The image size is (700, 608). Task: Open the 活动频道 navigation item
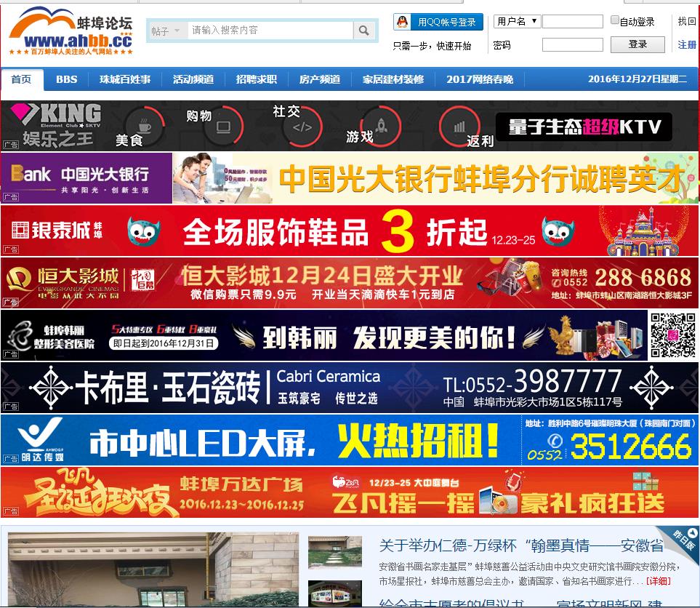click(x=193, y=79)
